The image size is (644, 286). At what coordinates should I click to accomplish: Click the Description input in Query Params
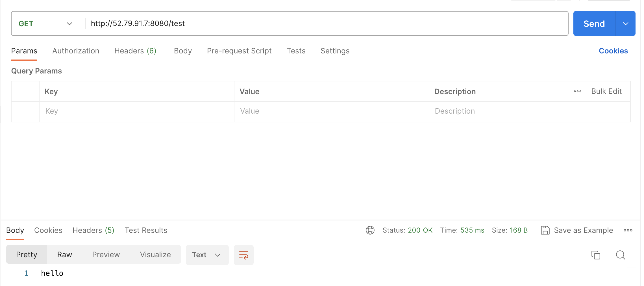coord(530,111)
